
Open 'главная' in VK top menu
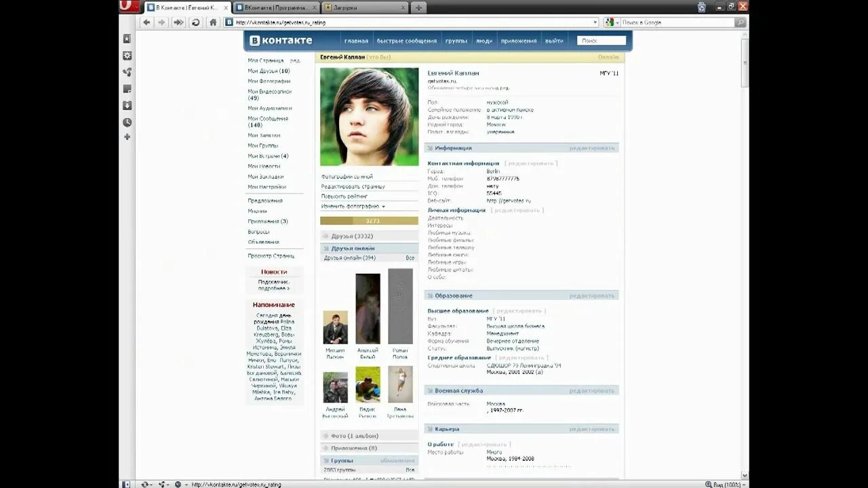pos(356,41)
